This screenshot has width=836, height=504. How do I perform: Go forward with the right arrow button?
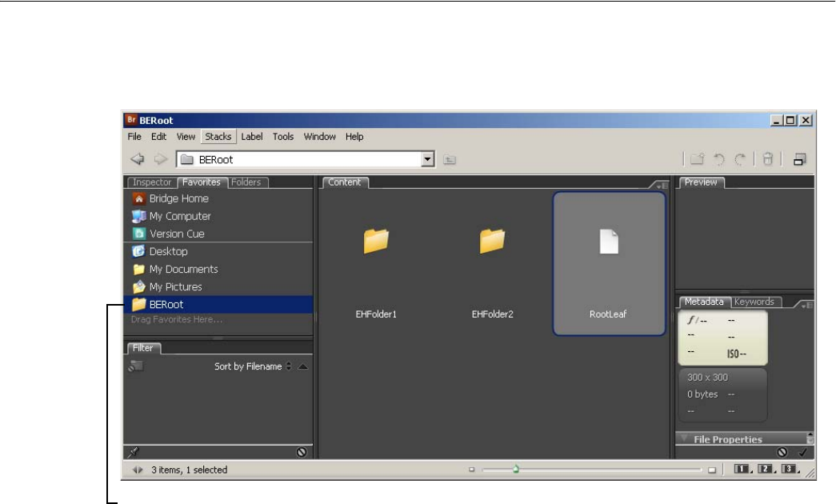[x=161, y=159]
